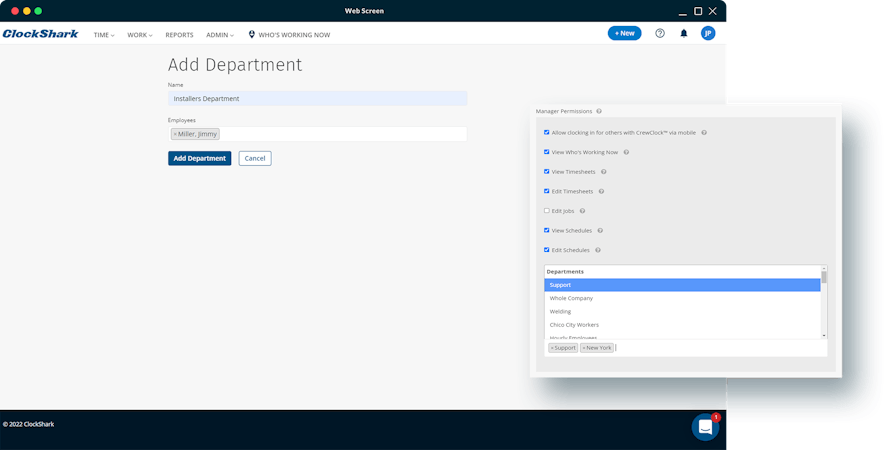Viewport: 884px width, 450px height.
Task: Click help icon next to Manager Permissions
Action: point(599,111)
